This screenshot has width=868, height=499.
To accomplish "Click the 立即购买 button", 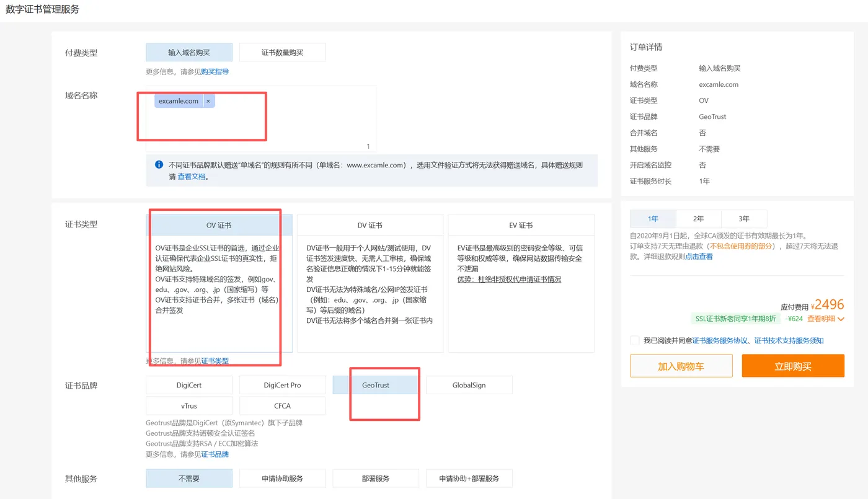I will pyautogui.click(x=793, y=366).
